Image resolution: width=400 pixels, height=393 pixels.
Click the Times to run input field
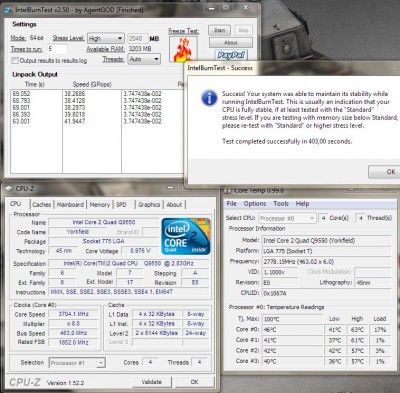[57, 49]
